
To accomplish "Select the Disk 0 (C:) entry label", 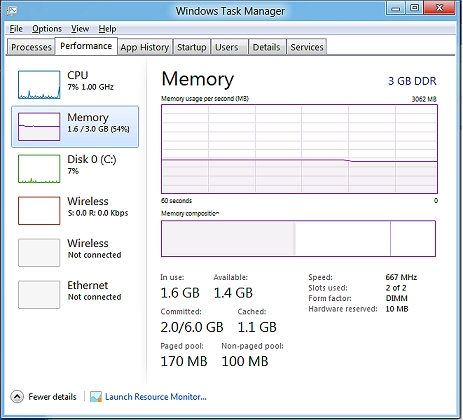I will pos(92,159).
